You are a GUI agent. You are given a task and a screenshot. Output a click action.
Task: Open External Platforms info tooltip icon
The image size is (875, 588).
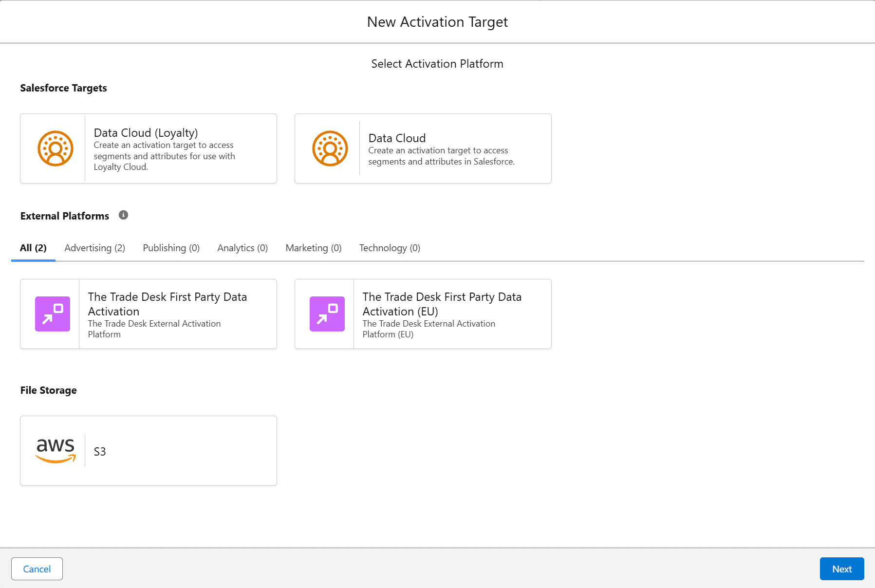(x=124, y=215)
